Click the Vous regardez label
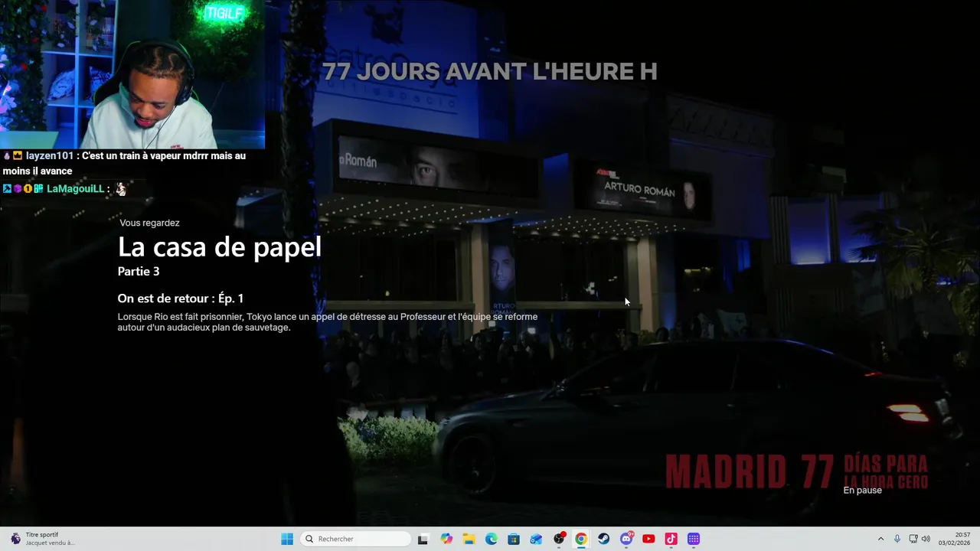Image resolution: width=980 pixels, height=551 pixels. tap(149, 223)
